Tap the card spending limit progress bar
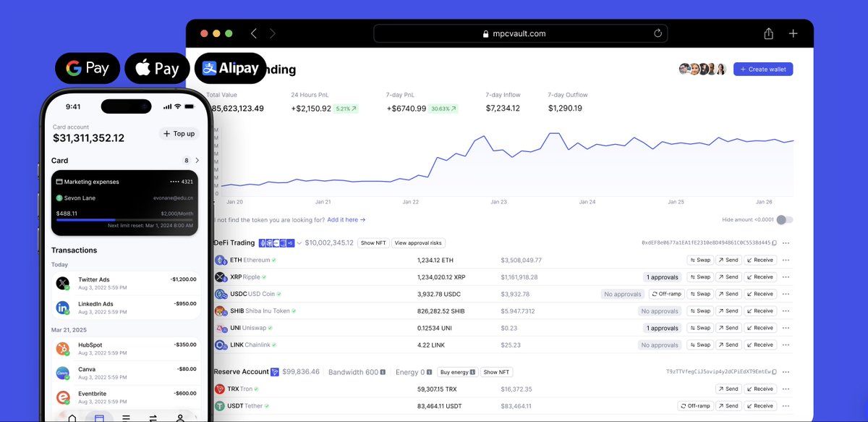This screenshot has height=422, width=868. pos(124,220)
